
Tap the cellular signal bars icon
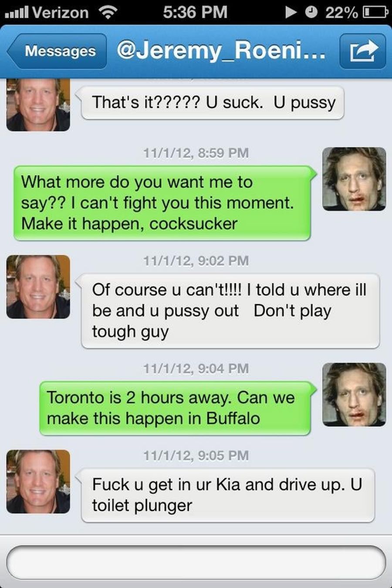17,13
